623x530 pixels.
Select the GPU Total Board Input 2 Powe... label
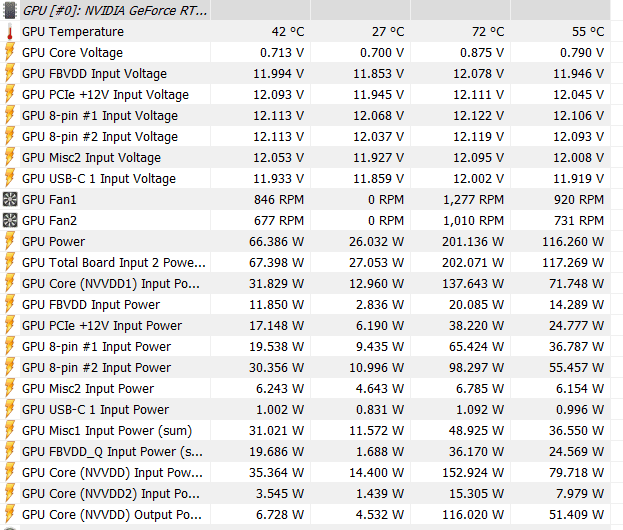coord(114,263)
